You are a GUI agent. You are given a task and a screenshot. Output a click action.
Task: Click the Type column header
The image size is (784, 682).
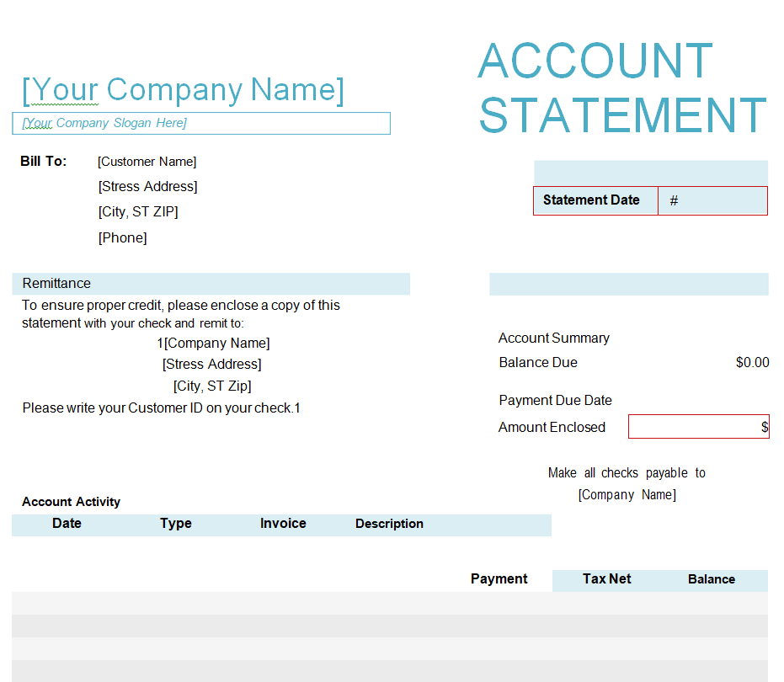coord(176,524)
